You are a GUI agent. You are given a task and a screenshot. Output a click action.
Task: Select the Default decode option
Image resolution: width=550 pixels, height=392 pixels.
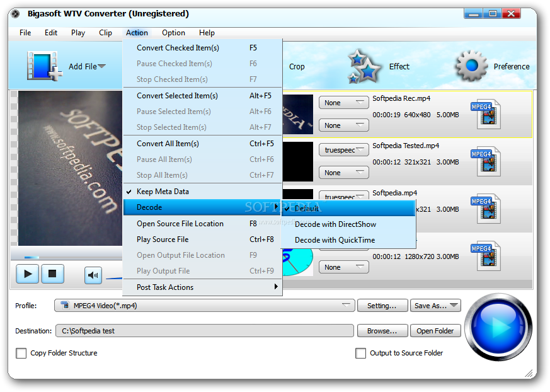[x=348, y=209]
